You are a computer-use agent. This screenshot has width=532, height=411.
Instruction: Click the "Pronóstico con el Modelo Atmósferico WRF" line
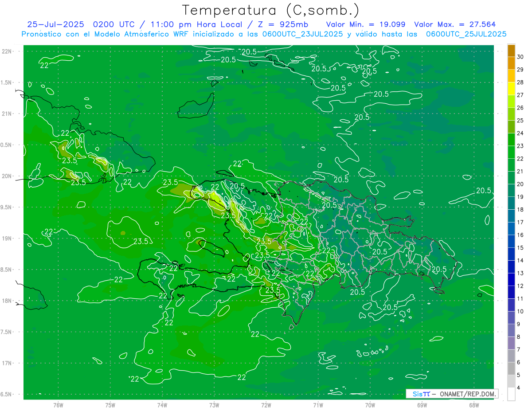point(106,34)
